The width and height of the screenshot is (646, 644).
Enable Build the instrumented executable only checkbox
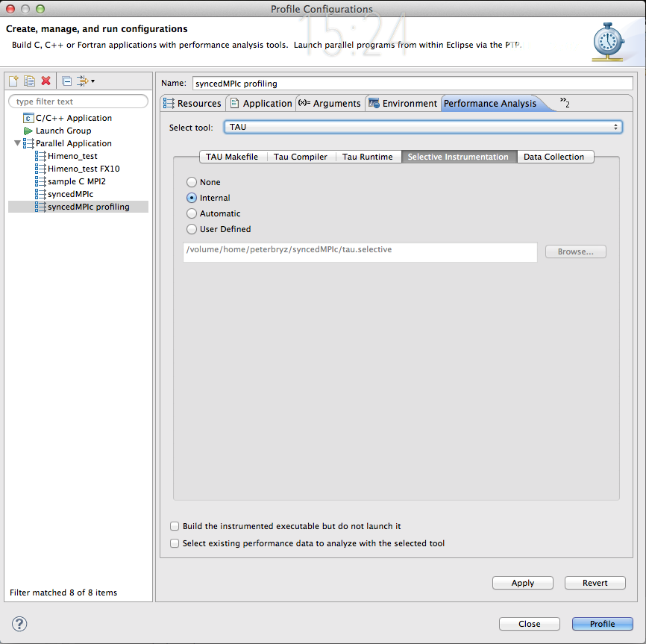click(x=175, y=526)
